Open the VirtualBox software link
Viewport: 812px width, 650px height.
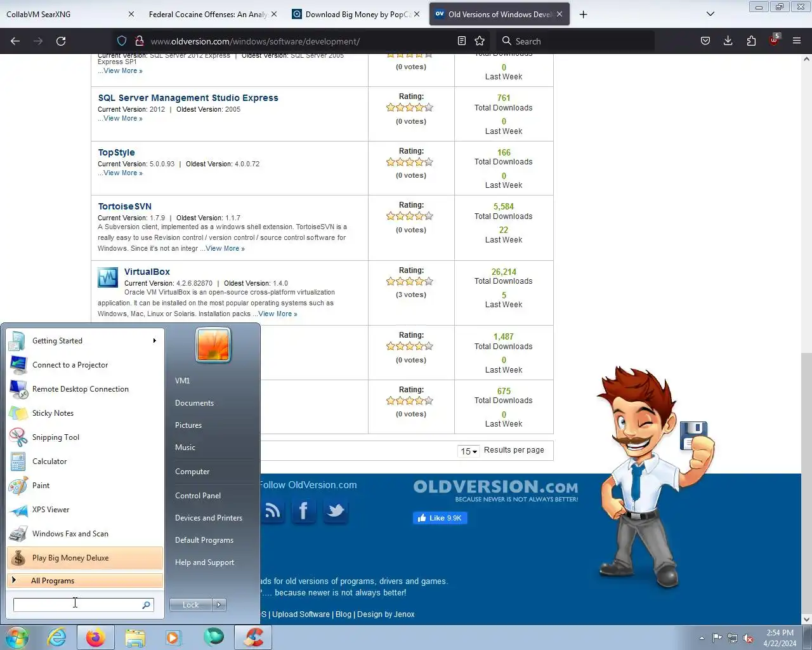point(147,272)
